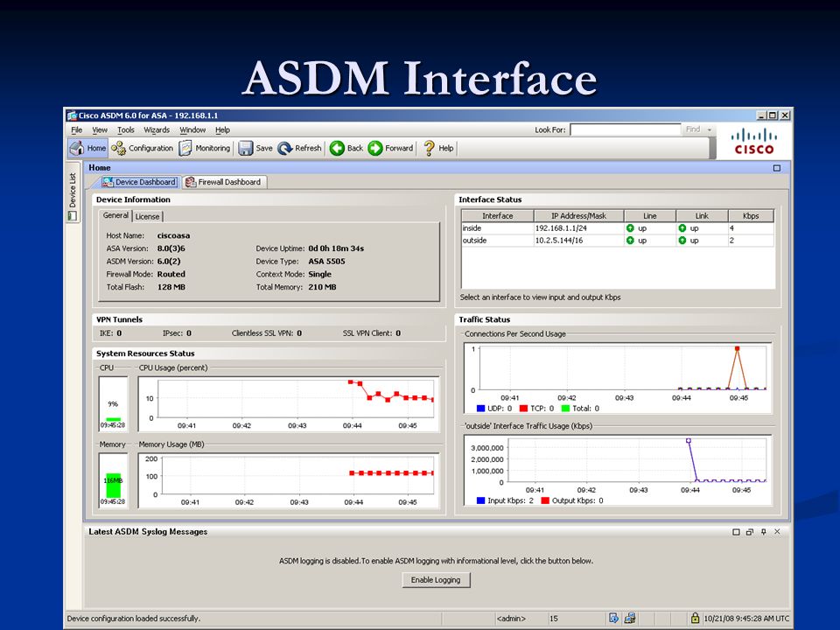The height and width of the screenshot is (630, 840).
Task: Open the Tools menu
Action: [x=125, y=130]
